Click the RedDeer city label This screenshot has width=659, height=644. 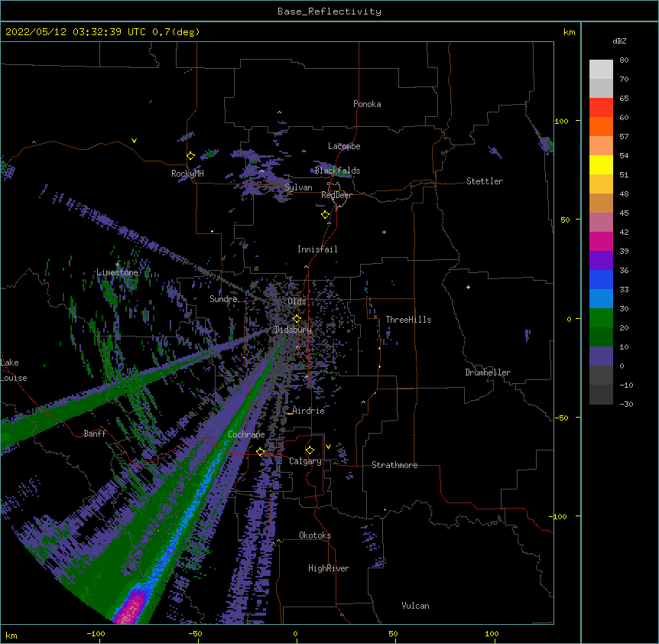(x=336, y=195)
